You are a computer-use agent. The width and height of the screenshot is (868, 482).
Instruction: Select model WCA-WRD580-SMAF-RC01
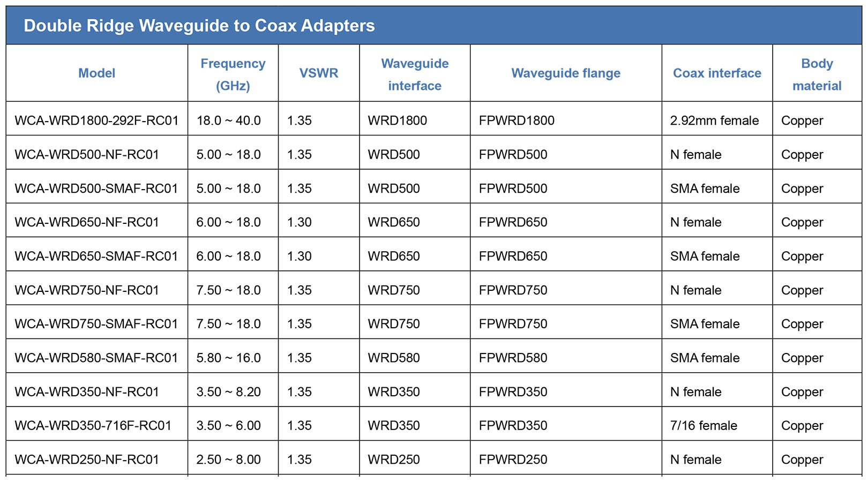tap(96, 358)
